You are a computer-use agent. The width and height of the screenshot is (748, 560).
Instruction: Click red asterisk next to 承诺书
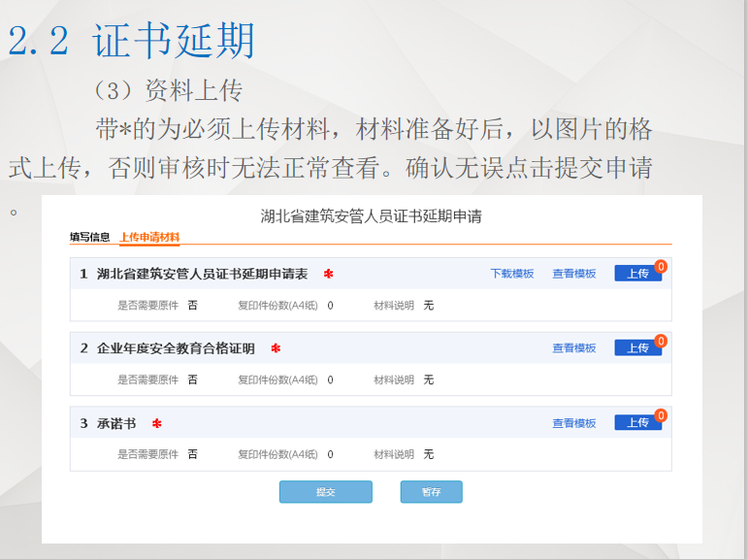pyautogui.click(x=157, y=423)
